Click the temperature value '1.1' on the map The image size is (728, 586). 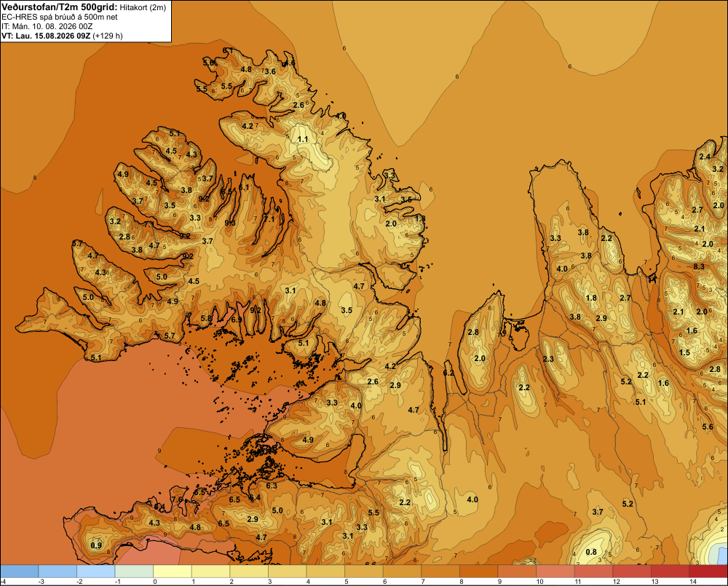tap(303, 139)
